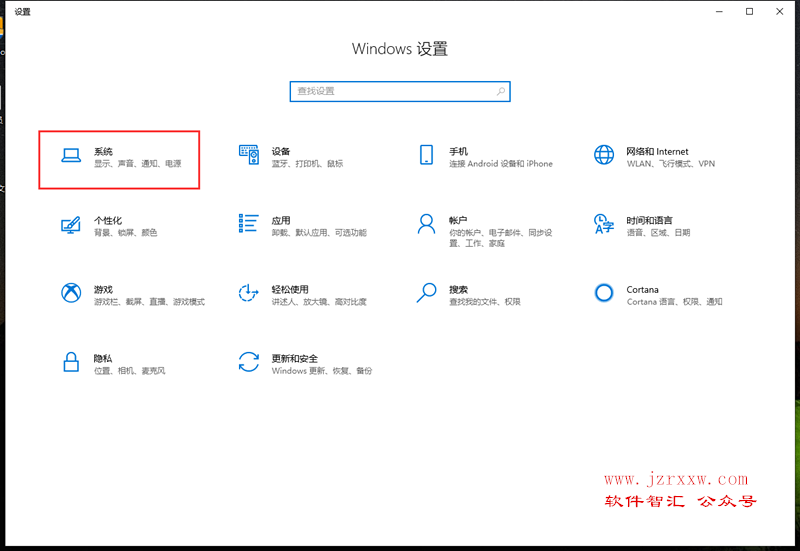Click the 网络和 Internet title
The image size is (800, 551).
click(x=657, y=152)
